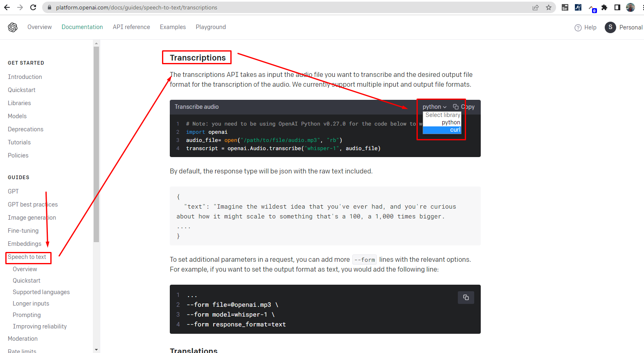The image size is (644, 353).
Task: Share this page from the address bar
Action: [536, 7]
